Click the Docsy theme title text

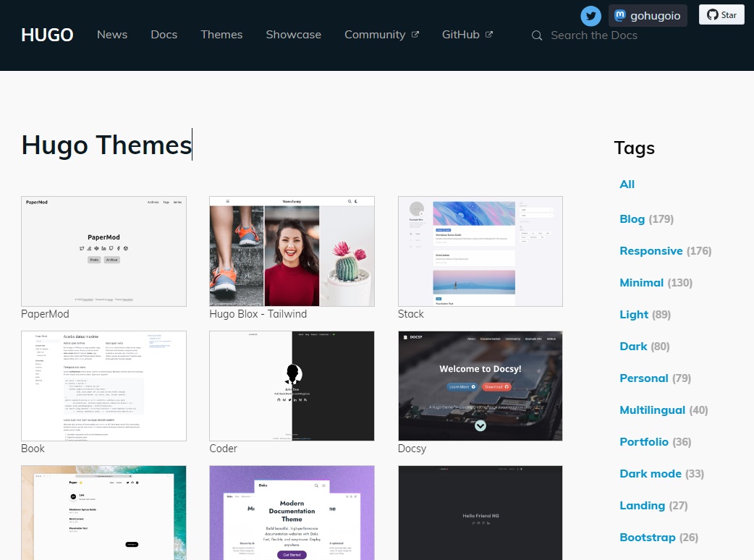(x=412, y=449)
